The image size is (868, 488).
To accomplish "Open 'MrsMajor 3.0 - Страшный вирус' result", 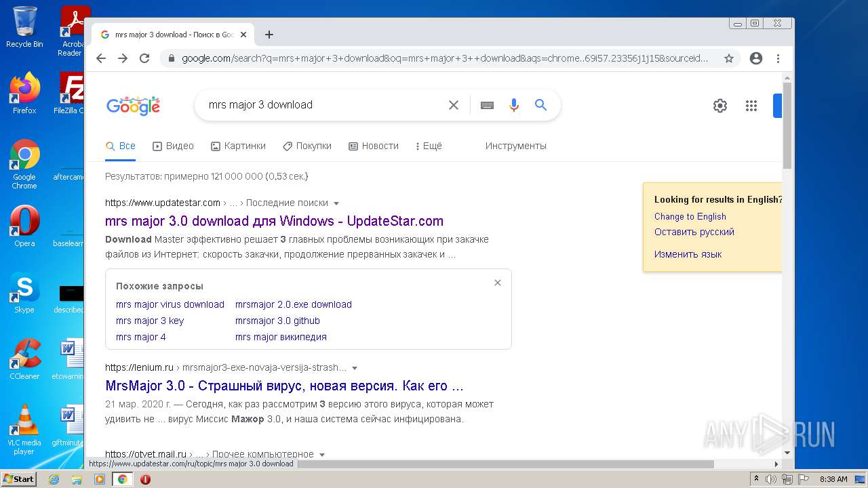I will coord(284,386).
